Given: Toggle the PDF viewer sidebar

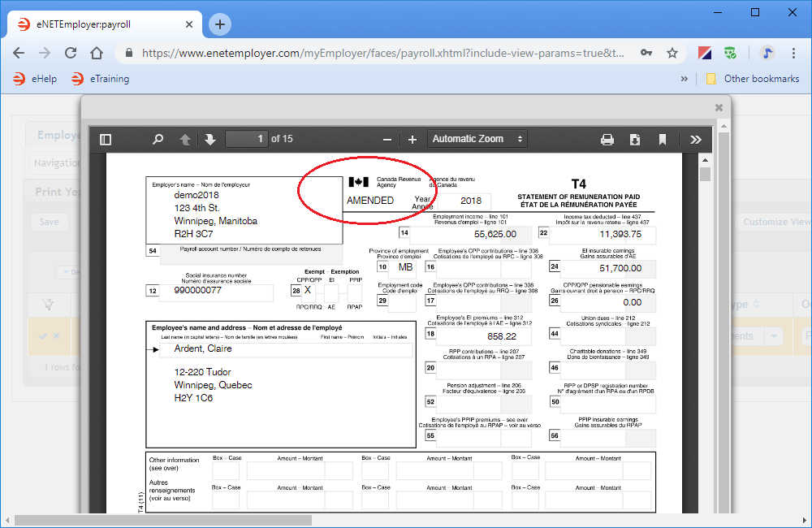Looking at the screenshot, I should [x=106, y=139].
